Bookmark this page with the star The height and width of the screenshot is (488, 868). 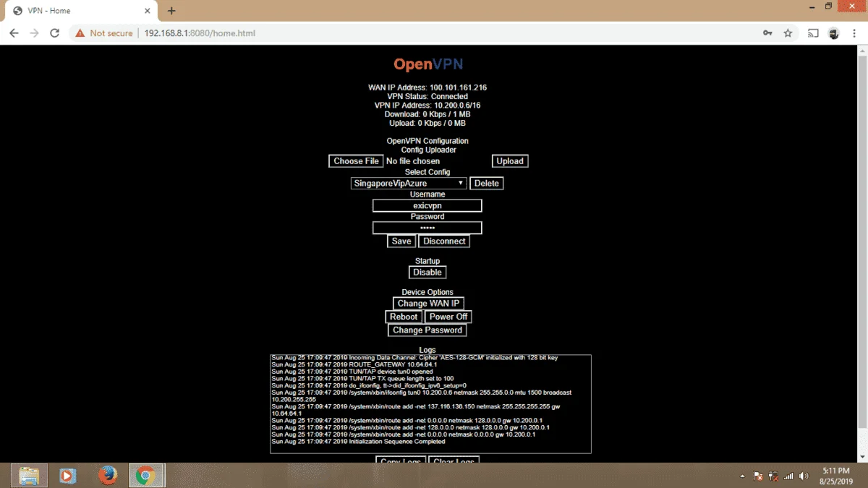pyautogui.click(x=788, y=33)
